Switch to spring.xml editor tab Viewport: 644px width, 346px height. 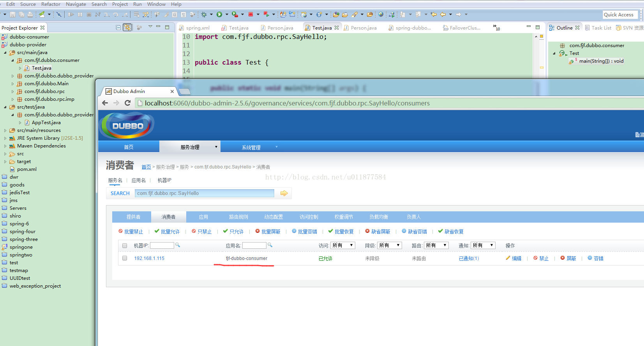[x=194, y=28]
